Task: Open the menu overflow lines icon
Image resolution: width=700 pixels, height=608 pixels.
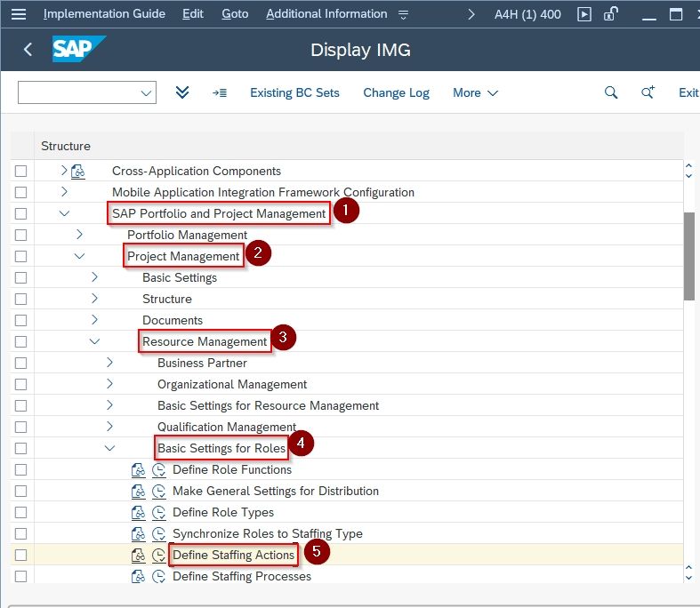Action: [403, 15]
